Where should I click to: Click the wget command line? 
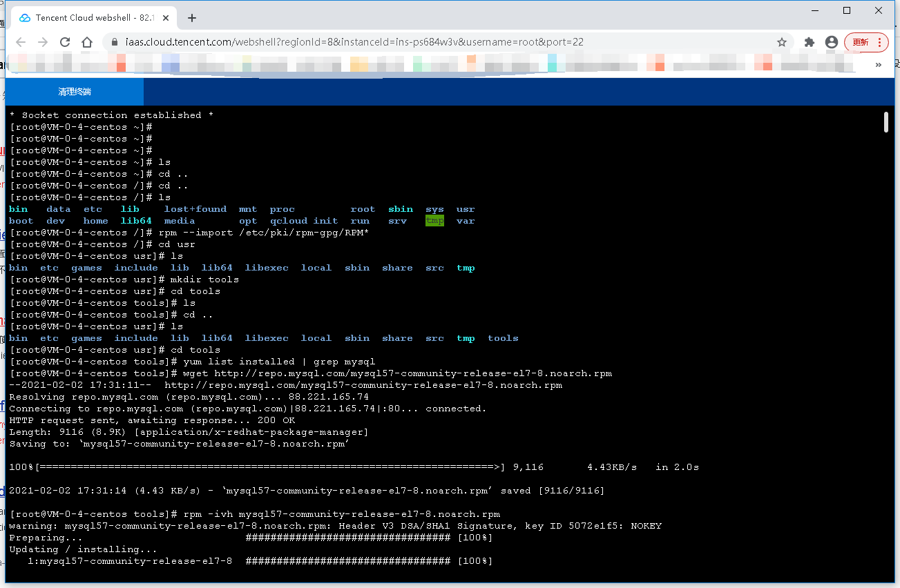(311, 373)
